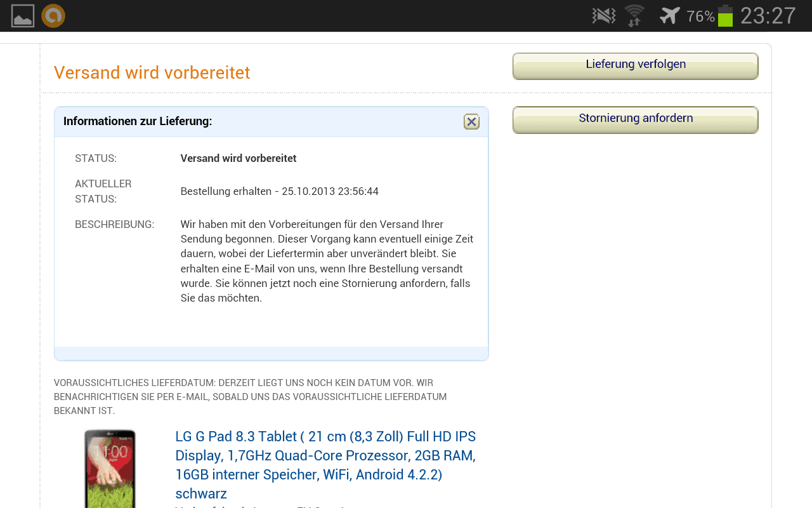
Task: Tap the Lieferung verfolgen button
Action: [x=635, y=66]
